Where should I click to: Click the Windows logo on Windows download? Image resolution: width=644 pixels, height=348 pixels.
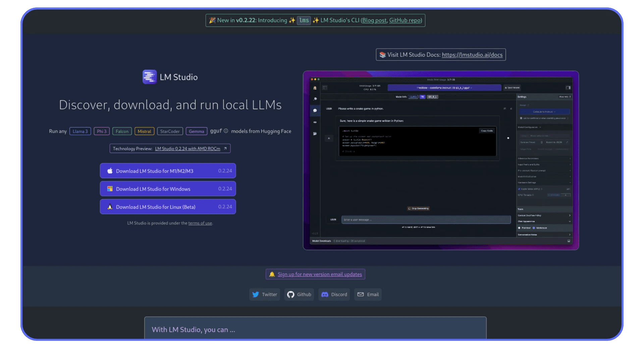[x=110, y=189]
